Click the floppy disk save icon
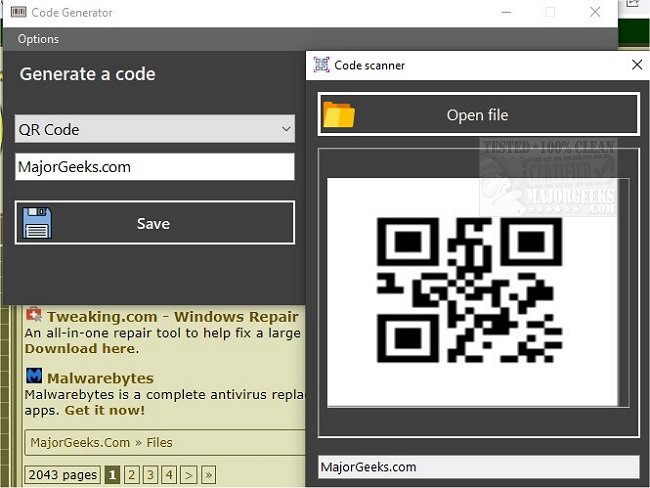Viewport: 650px width, 488px height. point(37,223)
